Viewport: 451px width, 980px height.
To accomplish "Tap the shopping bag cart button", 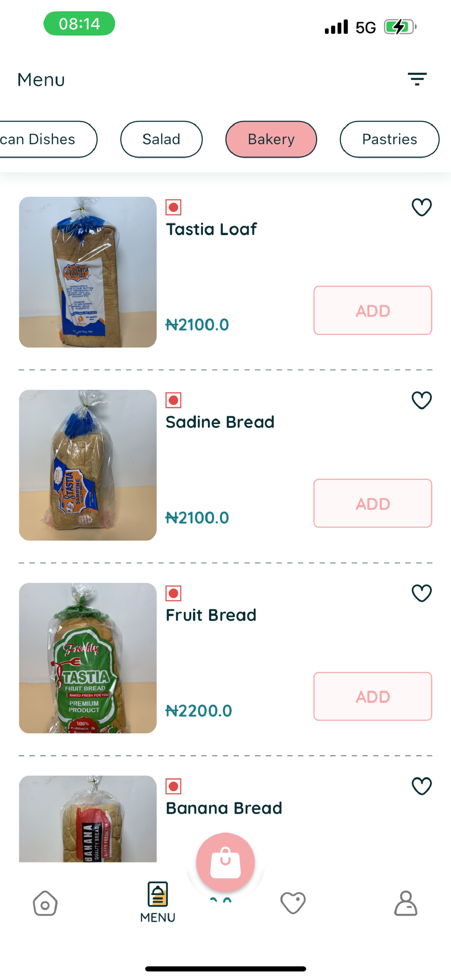I will (225, 862).
